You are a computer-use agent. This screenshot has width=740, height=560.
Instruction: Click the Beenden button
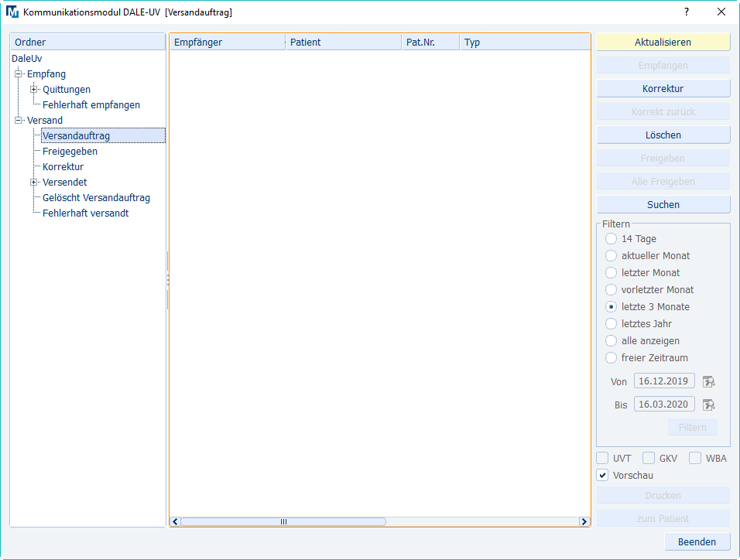[697, 542]
